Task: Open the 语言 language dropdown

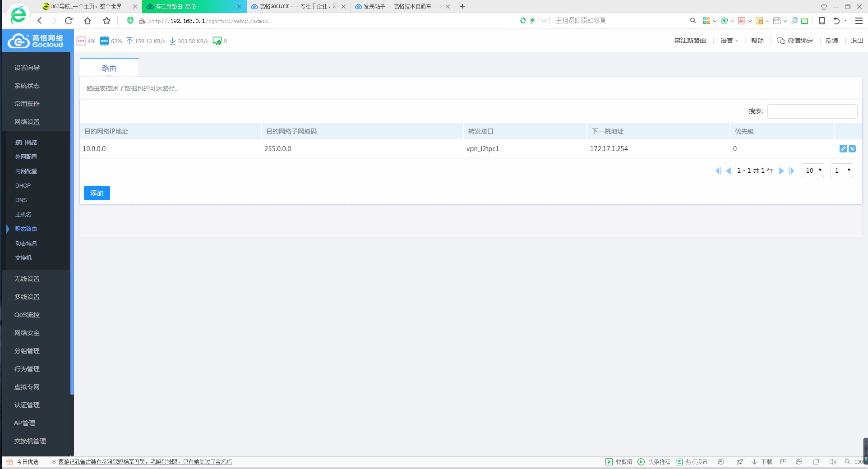Action: 729,41
